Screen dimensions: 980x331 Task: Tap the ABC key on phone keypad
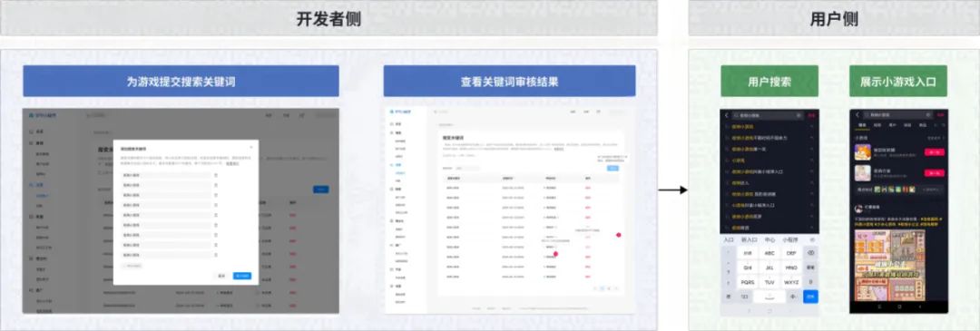tap(769, 253)
